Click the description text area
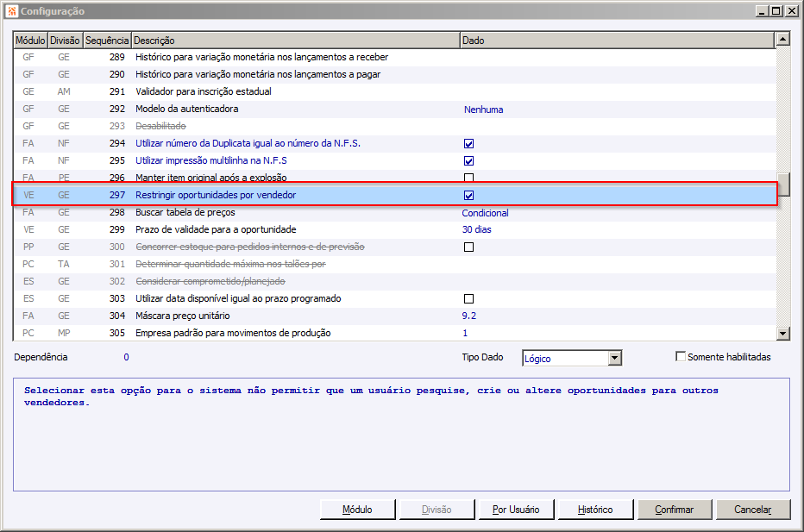Image resolution: width=804 pixels, height=532 pixels. [401, 435]
